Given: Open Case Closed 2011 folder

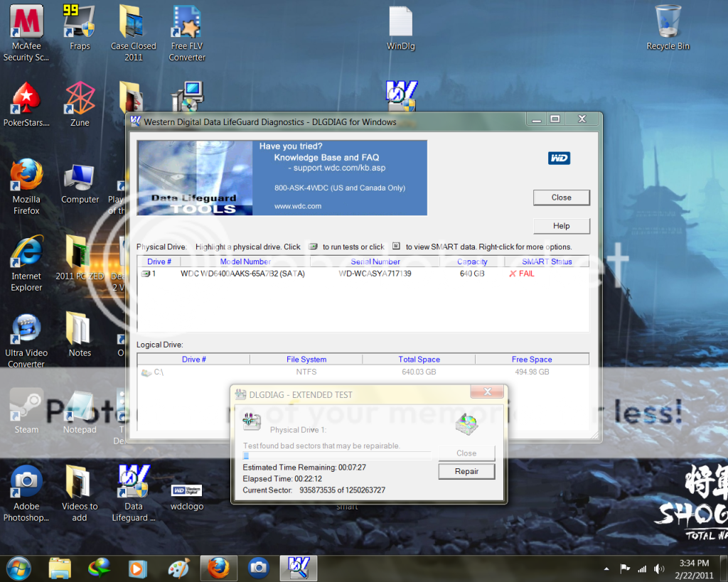Looking at the screenshot, I should [x=133, y=33].
